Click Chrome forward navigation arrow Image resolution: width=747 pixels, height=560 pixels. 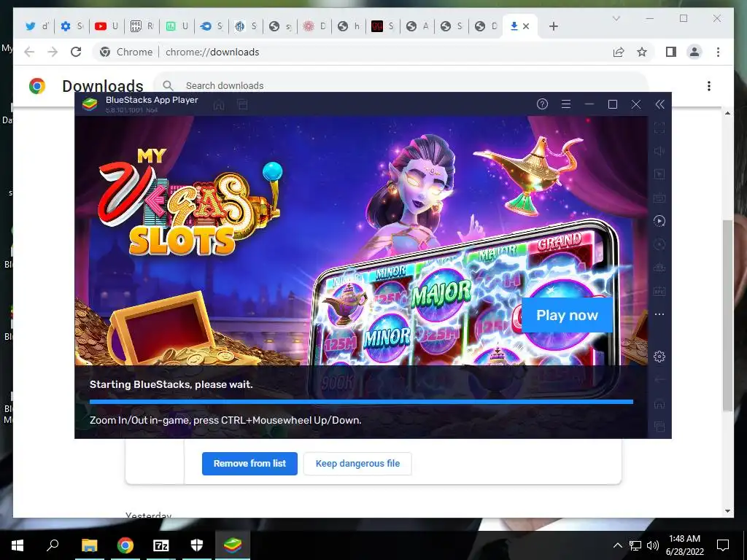(x=53, y=52)
